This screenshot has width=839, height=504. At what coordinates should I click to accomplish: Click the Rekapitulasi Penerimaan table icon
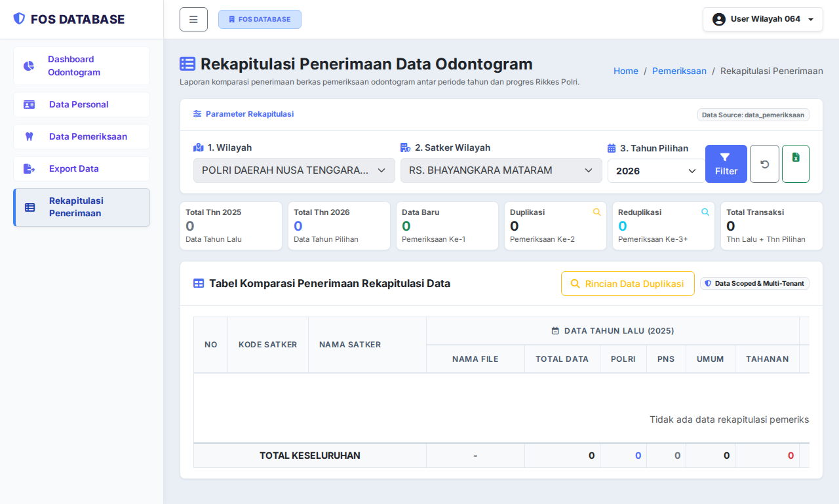30,207
